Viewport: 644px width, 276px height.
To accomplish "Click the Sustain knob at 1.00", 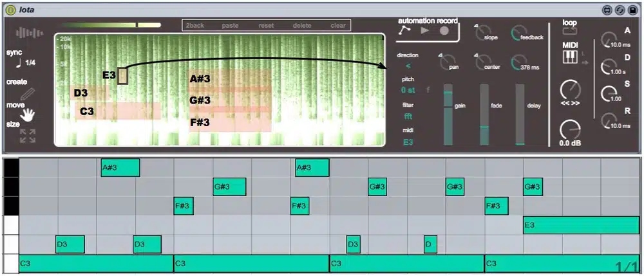I will 608,94.
